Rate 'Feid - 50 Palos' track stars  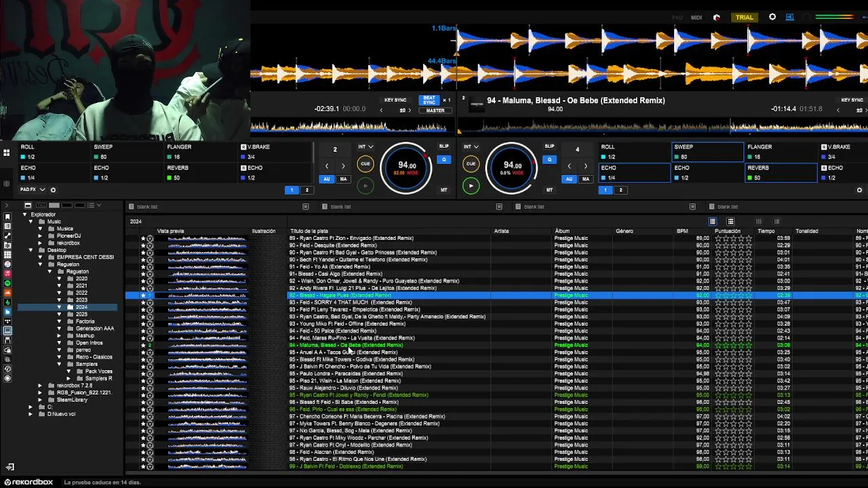point(733,331)
